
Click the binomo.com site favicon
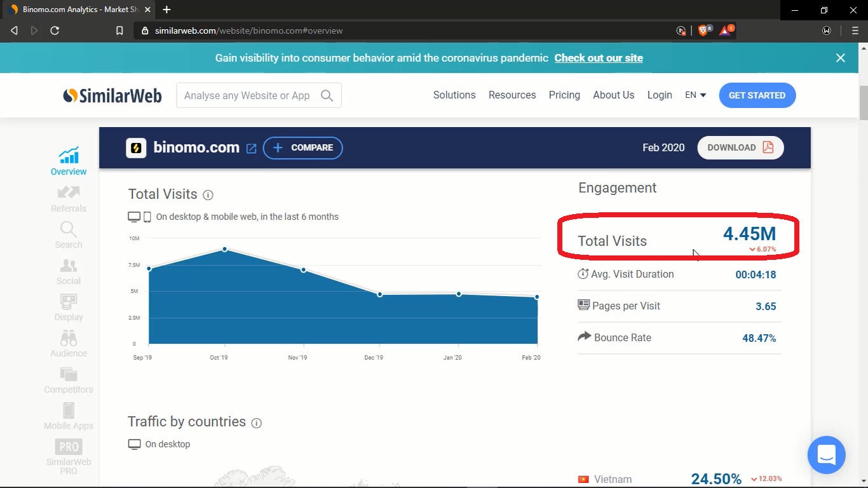[136, 148]
